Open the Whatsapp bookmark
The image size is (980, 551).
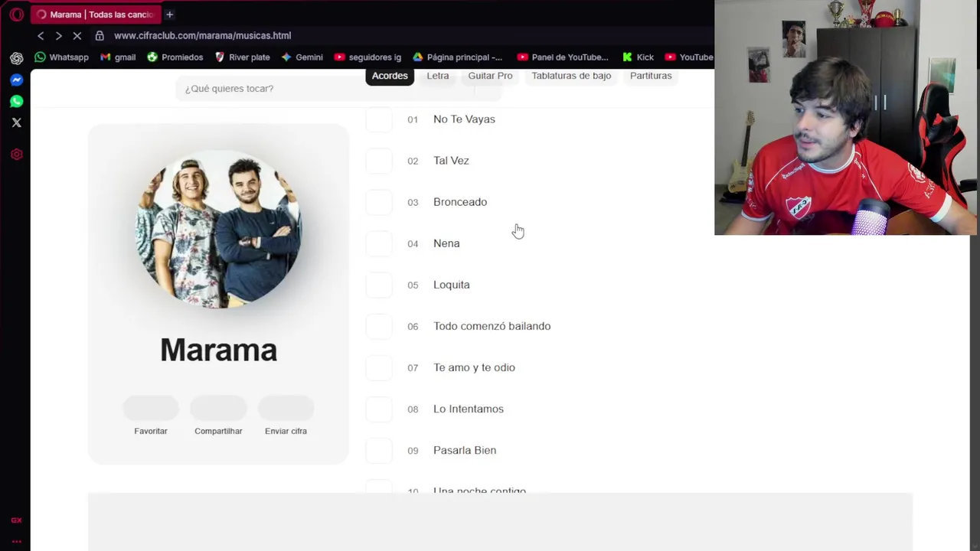61,57
